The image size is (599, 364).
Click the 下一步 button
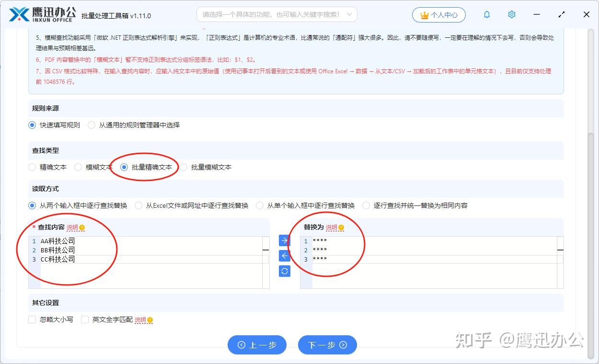click(x=327, y=345)
